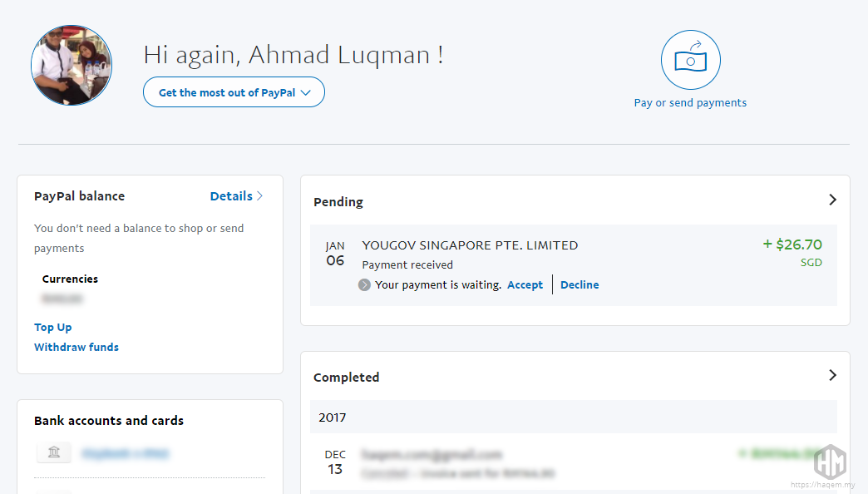Click the Pending section heading
The image size is (868, 494).
click(x=338, y=202)
